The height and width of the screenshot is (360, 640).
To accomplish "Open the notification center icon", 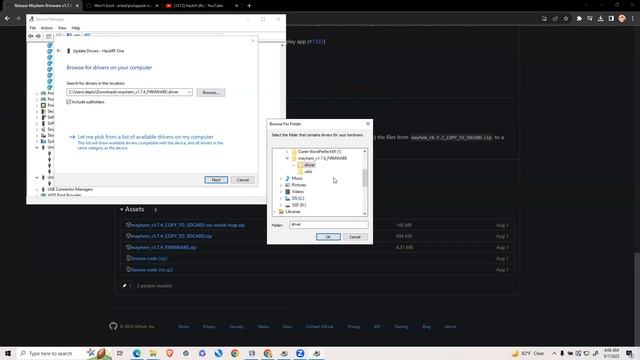I will (x=629, y=353).
